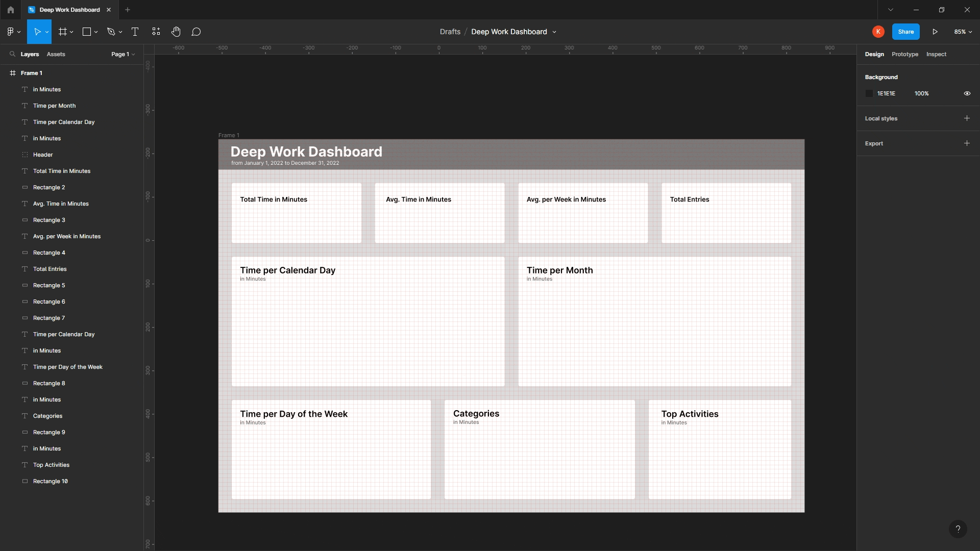Click the Deep Work Dashboard heading on canvas
The width and height of the screenshot is (980, 551).
coord(306,152)
